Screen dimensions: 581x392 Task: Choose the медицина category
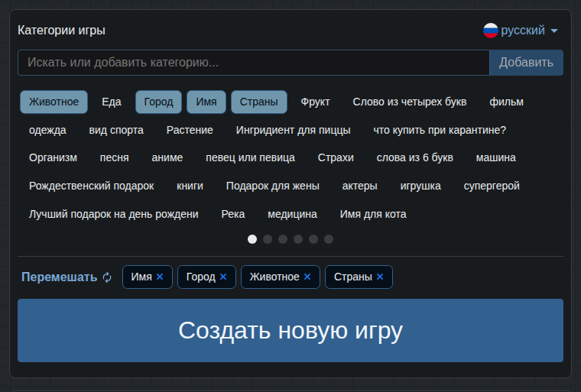coord(292,214)
